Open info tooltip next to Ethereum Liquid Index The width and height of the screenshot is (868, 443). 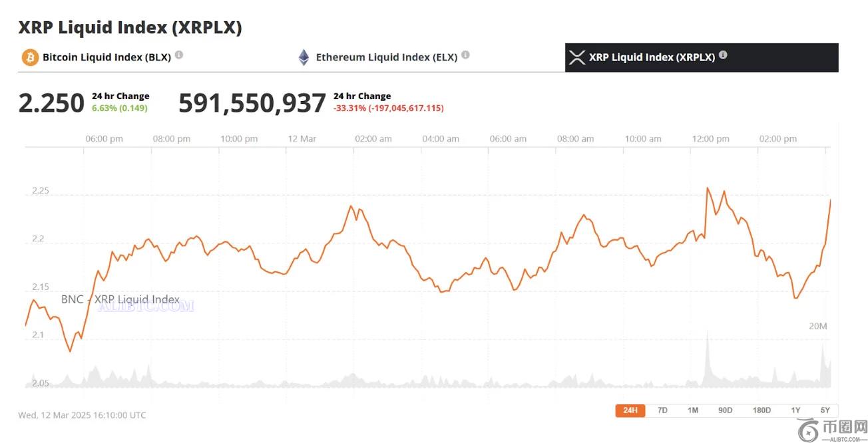click(465, 55)
